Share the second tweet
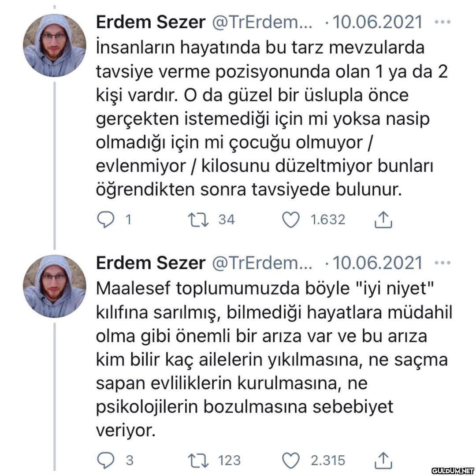This screenshot has height=476, width=476. pyautogui.click(x=383, y=461)
